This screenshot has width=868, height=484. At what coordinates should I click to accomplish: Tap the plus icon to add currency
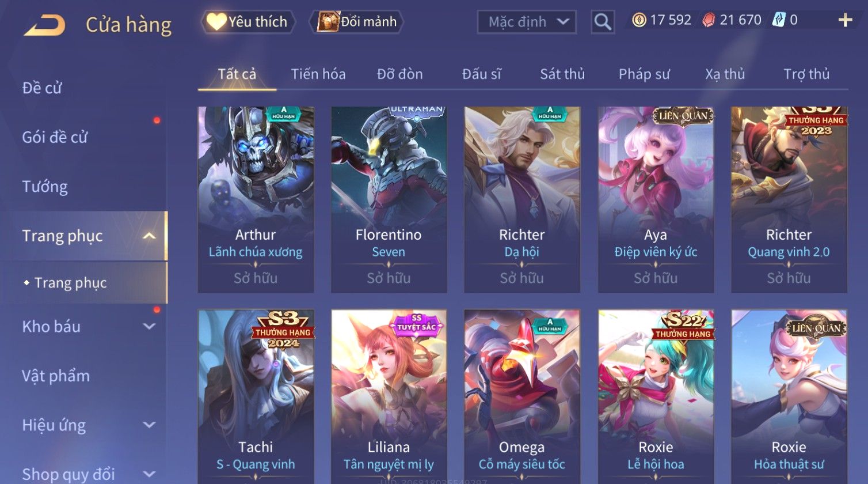(845, 21)
